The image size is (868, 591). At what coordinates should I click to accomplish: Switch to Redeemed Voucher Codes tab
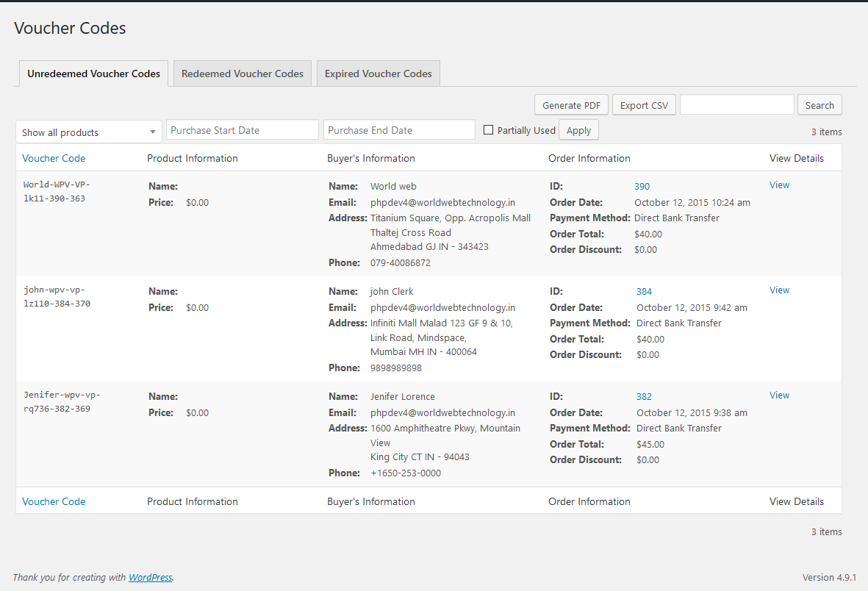coord(243,74)
